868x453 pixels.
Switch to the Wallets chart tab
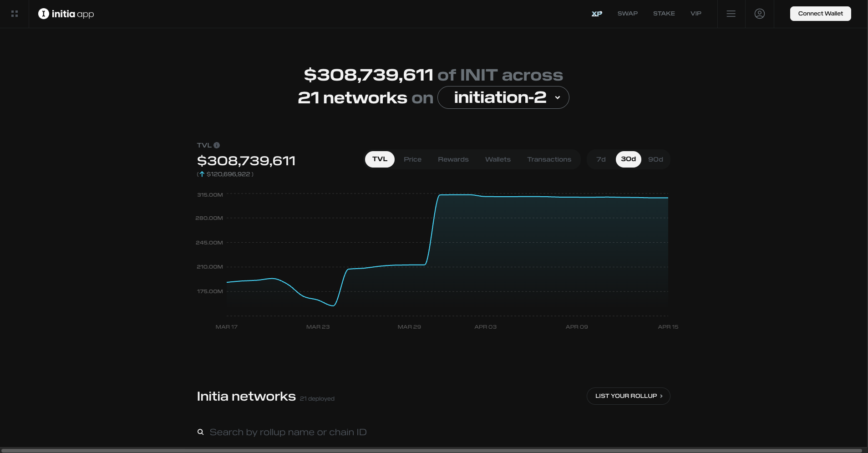[498, 159]
